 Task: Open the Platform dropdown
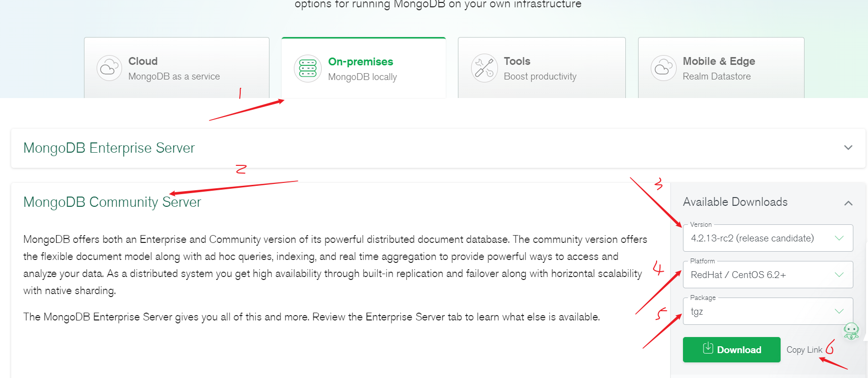point(768,275)
